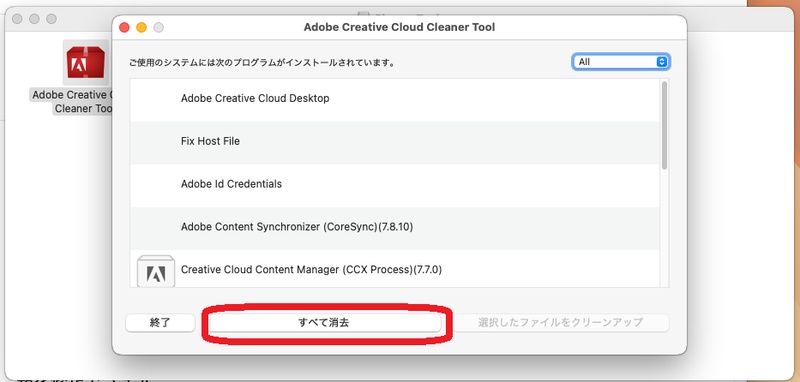
Task: Click the ご使用のシステム installed programs message
Action: tap(262, 64)
